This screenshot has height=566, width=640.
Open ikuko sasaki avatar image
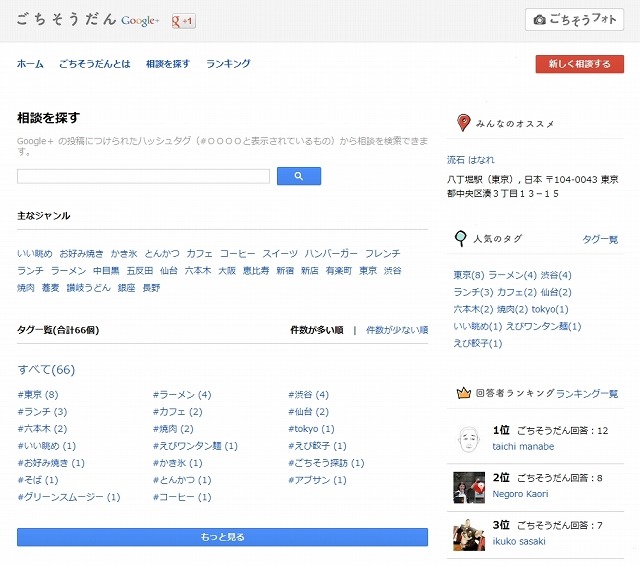[x=469, y=535]
